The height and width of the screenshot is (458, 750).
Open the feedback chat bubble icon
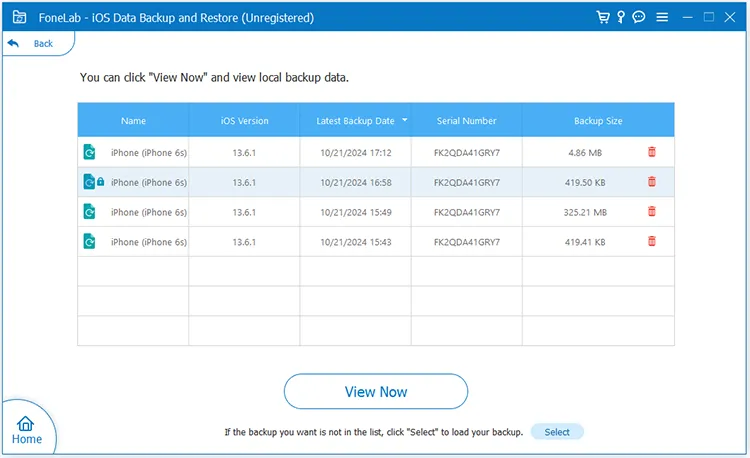coord(639,17)
